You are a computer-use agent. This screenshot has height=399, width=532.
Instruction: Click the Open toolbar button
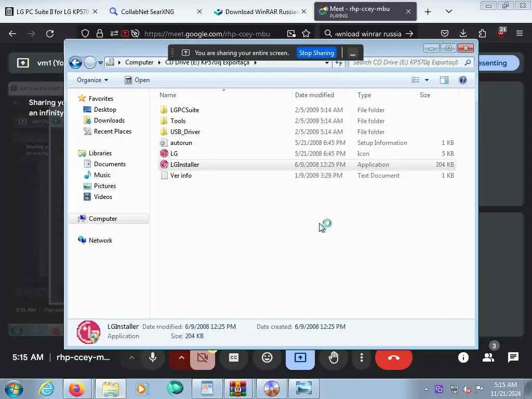tap(137, 80)
